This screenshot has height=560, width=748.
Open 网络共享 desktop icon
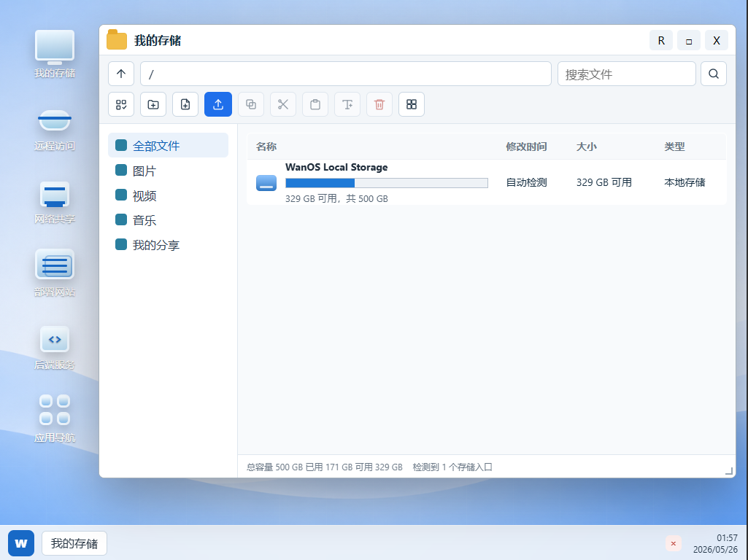click(x=55, y=201)
